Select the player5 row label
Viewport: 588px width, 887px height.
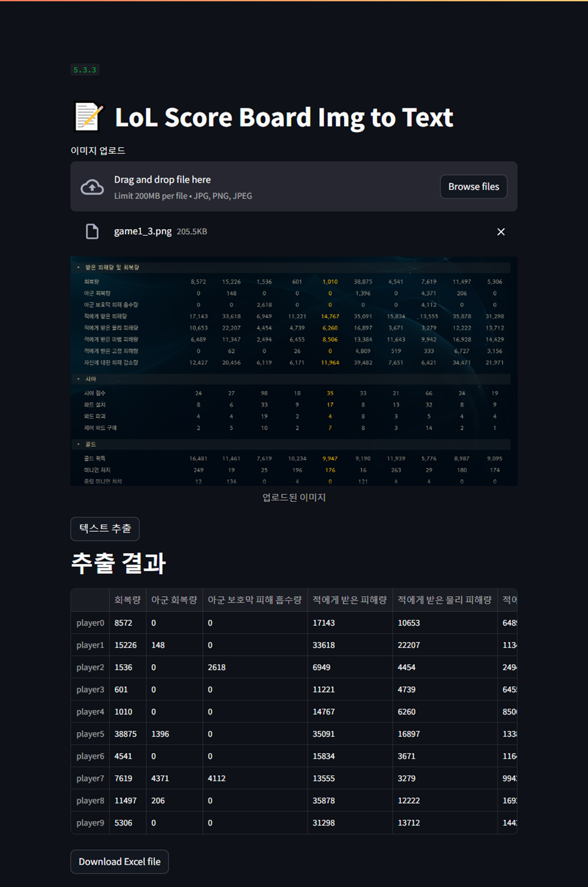(90, 734)
